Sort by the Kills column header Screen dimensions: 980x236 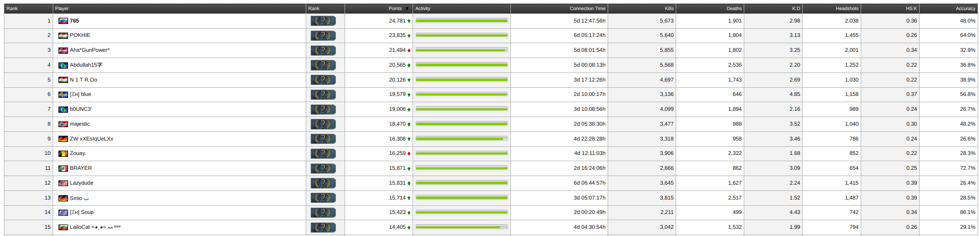pyautogui.click(x=669, y=9)
